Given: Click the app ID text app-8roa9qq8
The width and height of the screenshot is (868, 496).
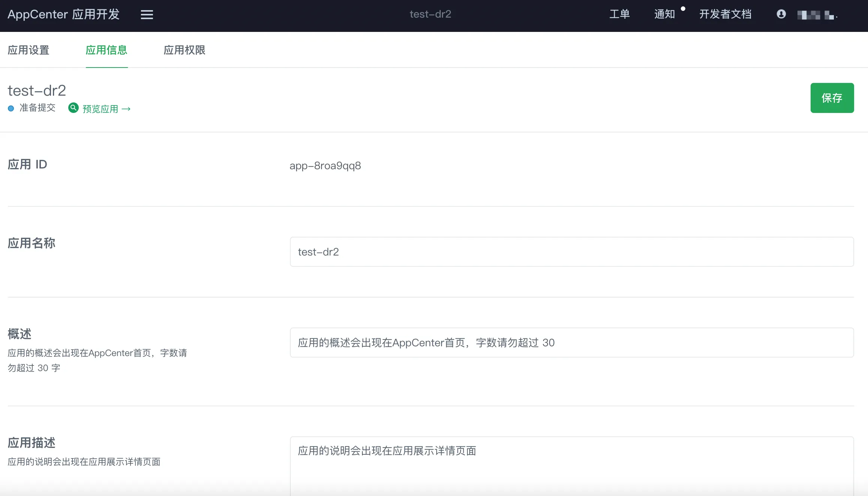Looking at the screenshot, I should (325, 165).
